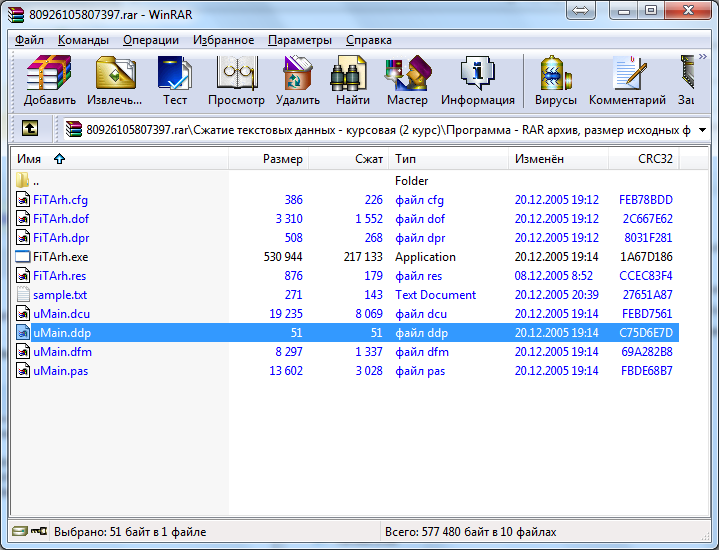Expand the archive path dropdown arrow

point(702,130)
